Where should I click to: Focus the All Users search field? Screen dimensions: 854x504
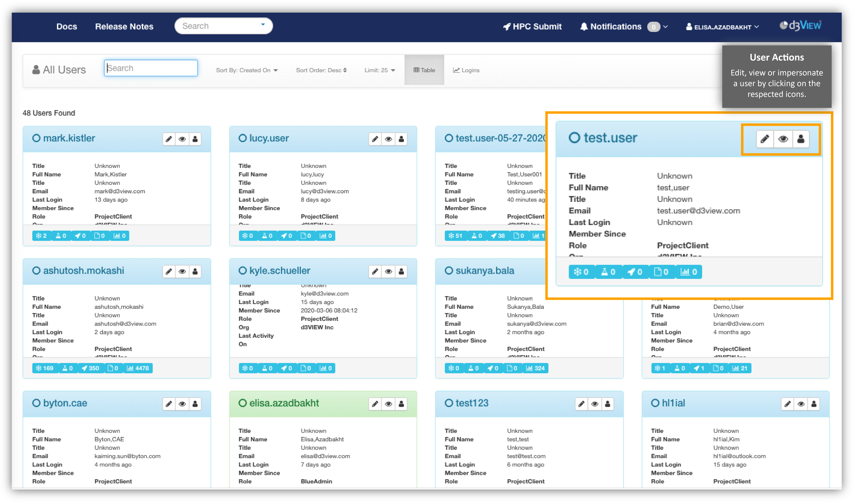coord(151,68)
